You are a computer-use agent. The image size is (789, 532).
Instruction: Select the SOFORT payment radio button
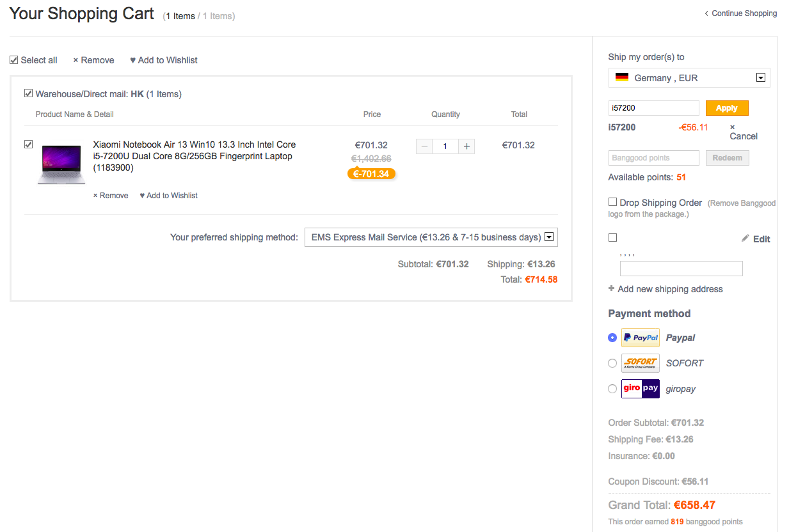tap(612, 363)
